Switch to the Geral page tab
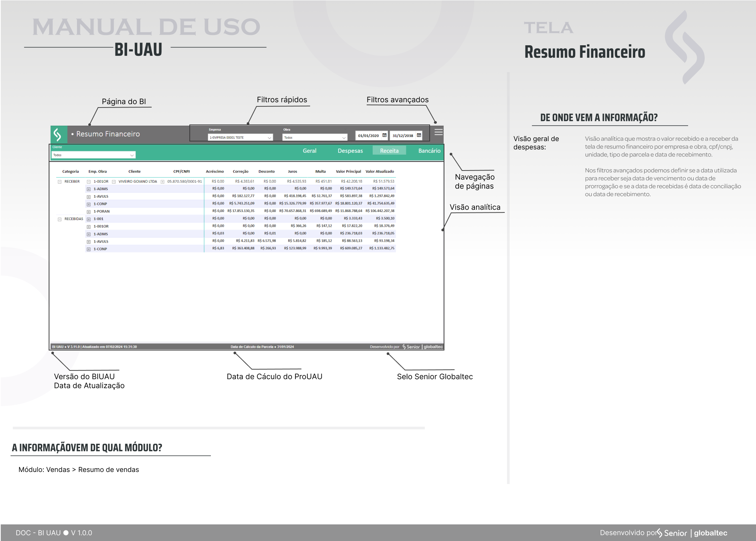 pos(309,151)
